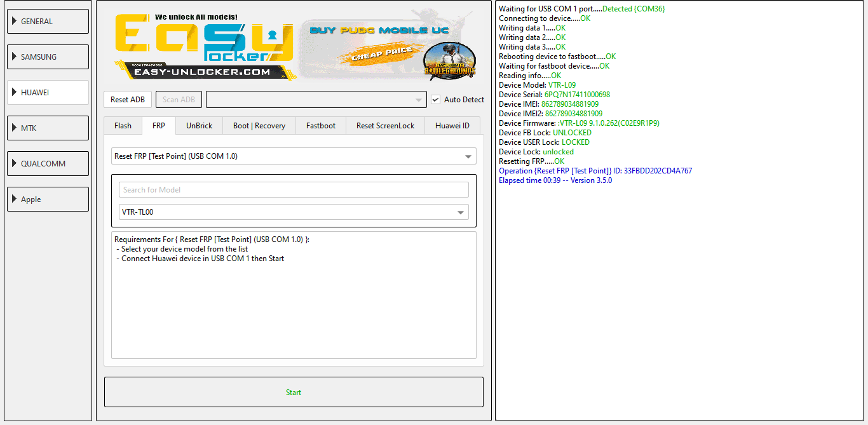Viewport: 868px width, 425px height.
Task: Click the Writing data 3 log line
Action: click(532, 47)
